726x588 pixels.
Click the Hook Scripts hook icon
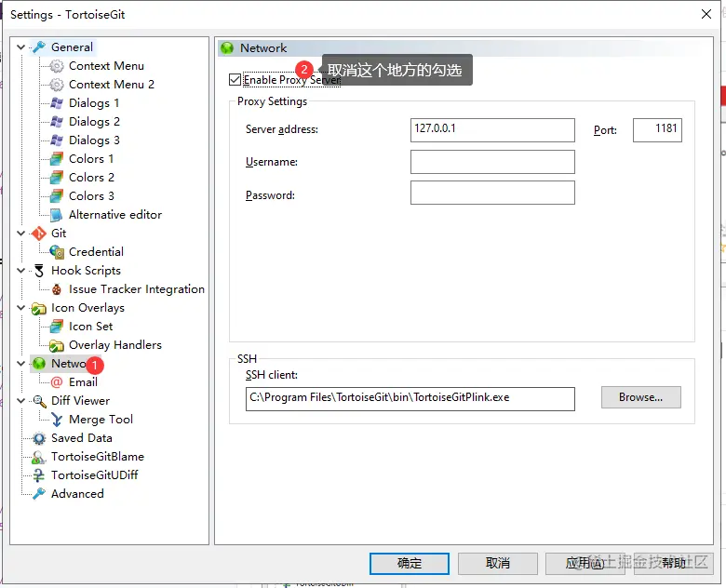point(39,271)
